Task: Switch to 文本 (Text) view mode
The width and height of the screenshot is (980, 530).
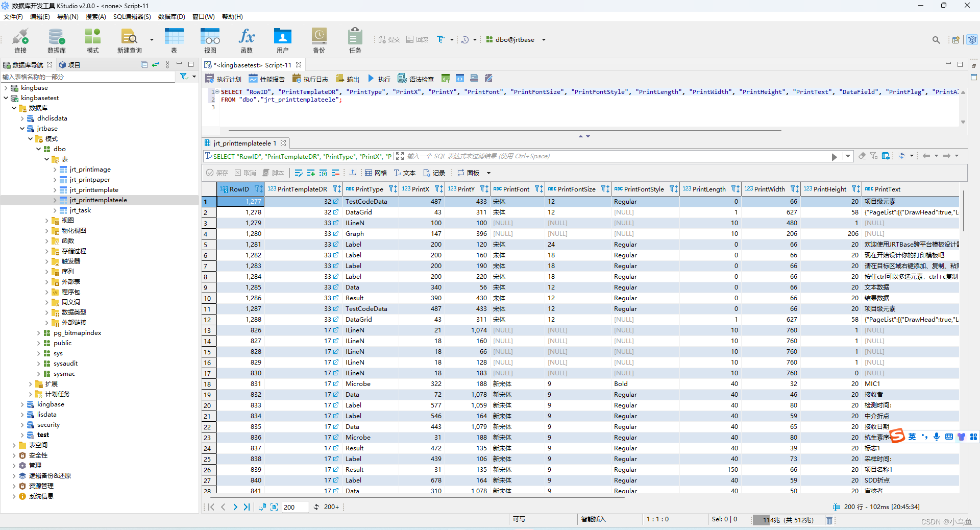Action: coord(404,173)
